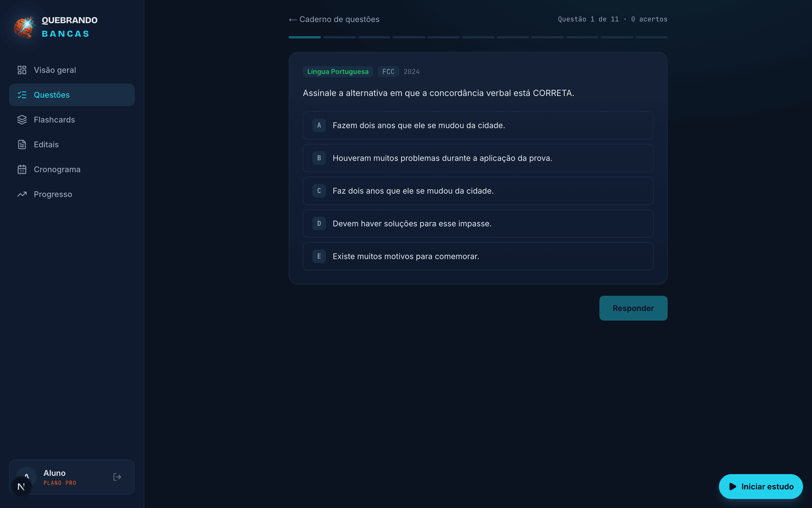Open the Editais document icon
The image size is (812, 508).
pyautogui.click(x=22, y=144)
